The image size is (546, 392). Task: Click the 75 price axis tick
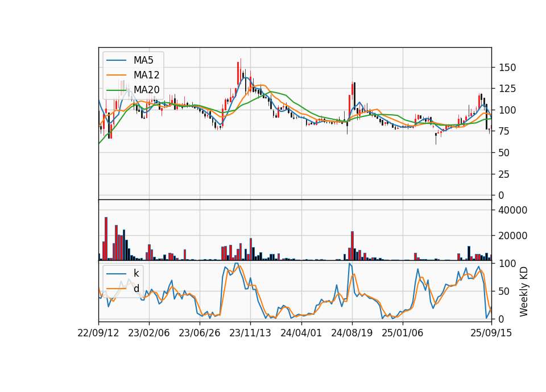coord(504,131)
